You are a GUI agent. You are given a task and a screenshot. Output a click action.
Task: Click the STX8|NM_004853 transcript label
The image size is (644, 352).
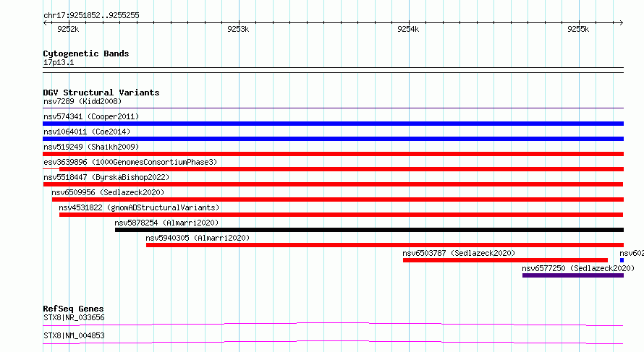tap(74, 335)
